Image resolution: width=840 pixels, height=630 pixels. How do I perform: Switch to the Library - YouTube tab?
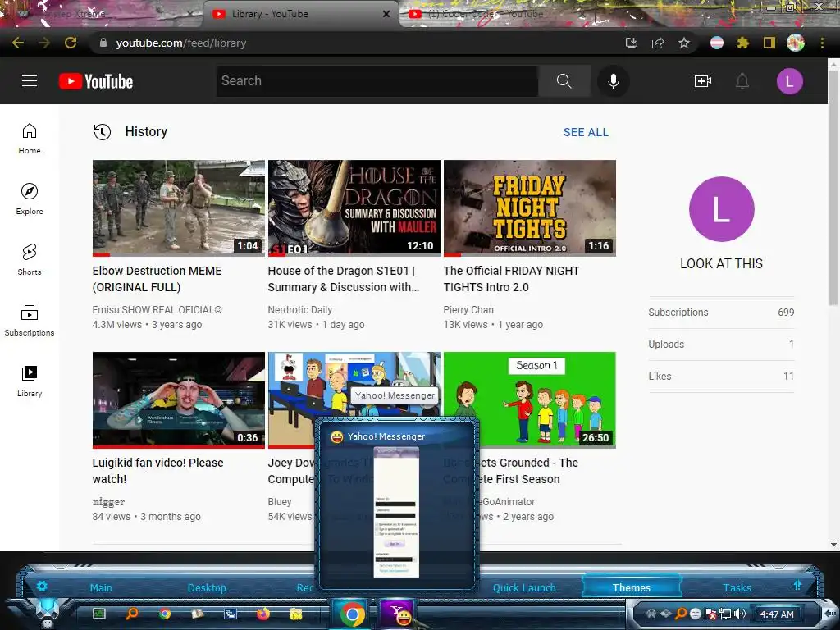300,14
